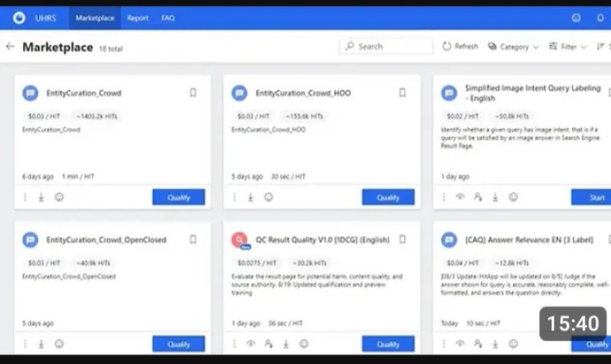Open training for CAQ Answer Relevance
Image resolution: width=611 pixels, height=364 pixels.
pyautogui.click(x=478, y=344)
